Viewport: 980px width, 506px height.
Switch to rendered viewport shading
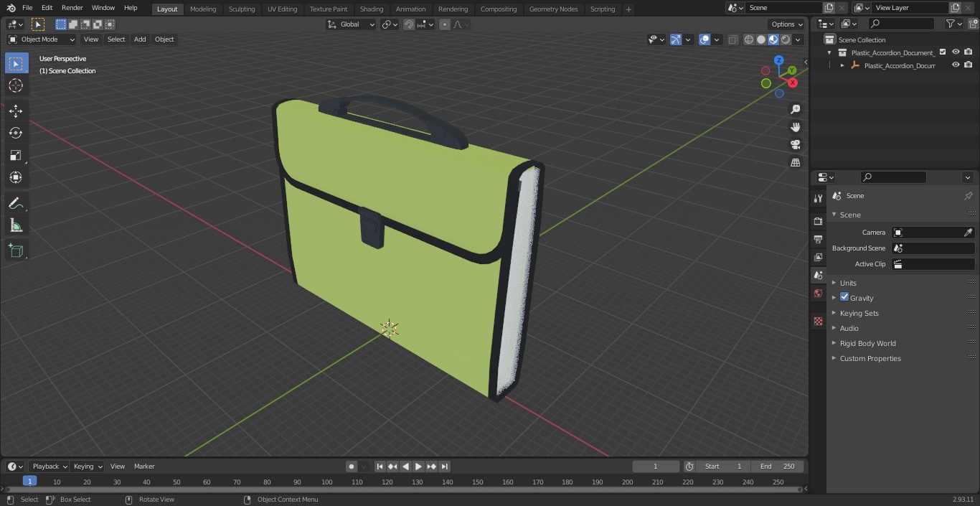coord(786,39)
